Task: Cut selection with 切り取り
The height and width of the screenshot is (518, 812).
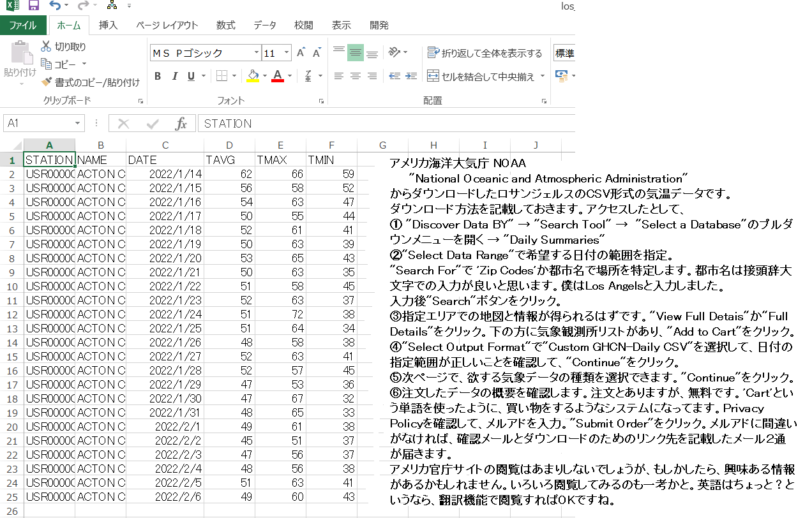Action: click(x=63, y=47)
